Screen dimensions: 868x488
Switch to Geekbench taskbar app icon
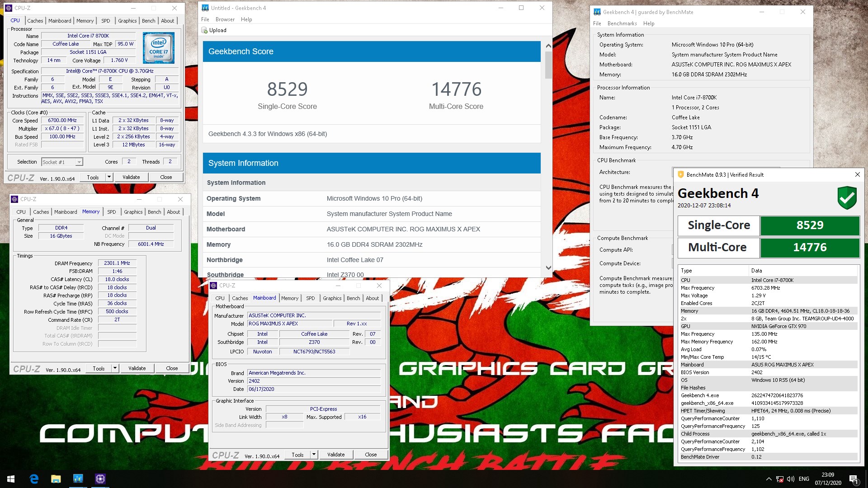click(78, 479)
